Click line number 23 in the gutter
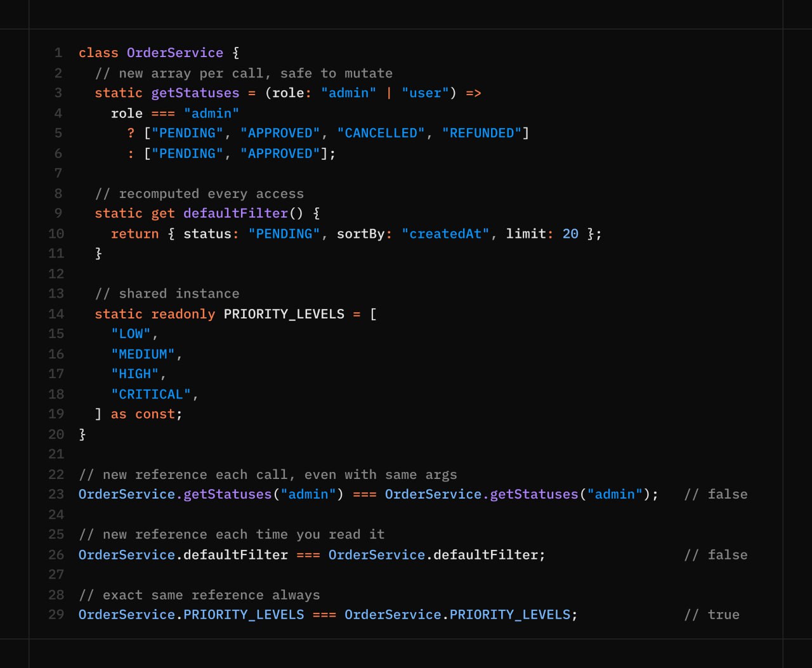The width and height of the screenshot is (812, 668). click(56, 494)
